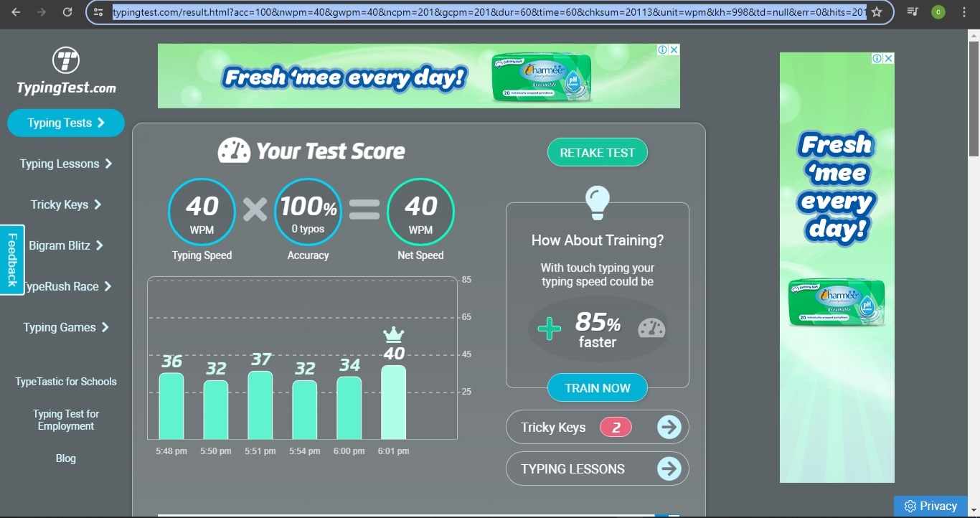Click the Tricky Keys arrow icon
The height and width of the screenshot is (518, 980).
point(669,428)
